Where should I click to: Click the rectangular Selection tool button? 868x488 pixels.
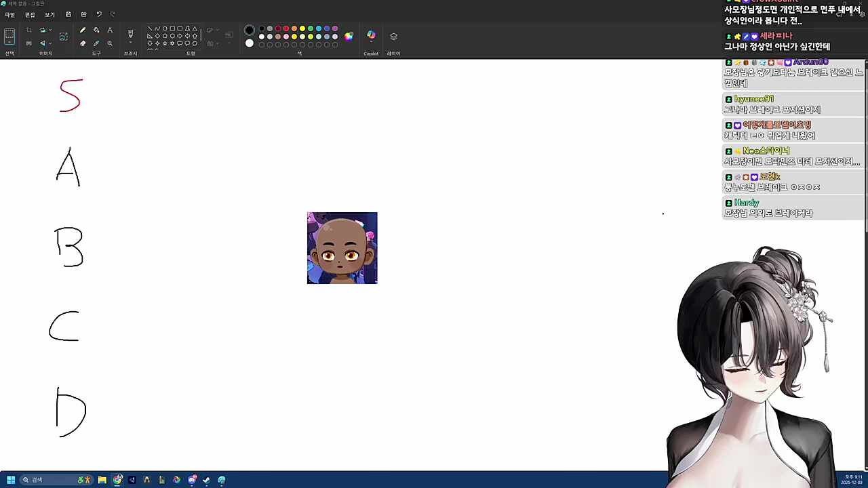(9, 36)
